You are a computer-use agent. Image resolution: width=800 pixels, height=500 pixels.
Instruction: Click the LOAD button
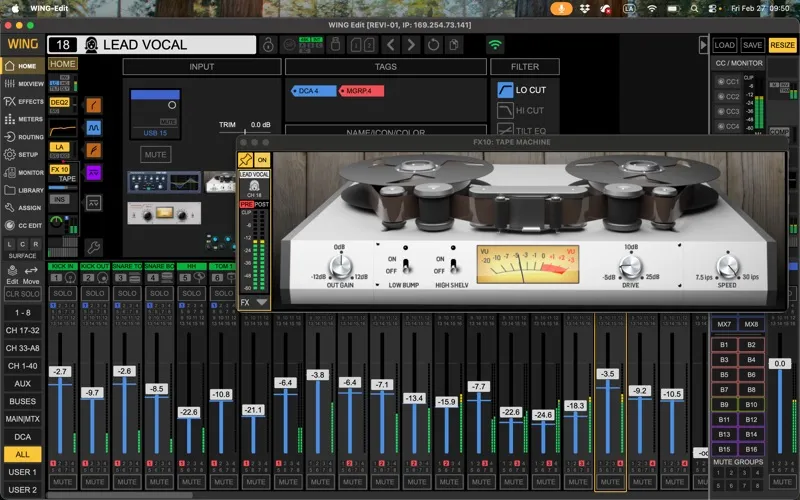pyautogui.click(x=724, y=45)
